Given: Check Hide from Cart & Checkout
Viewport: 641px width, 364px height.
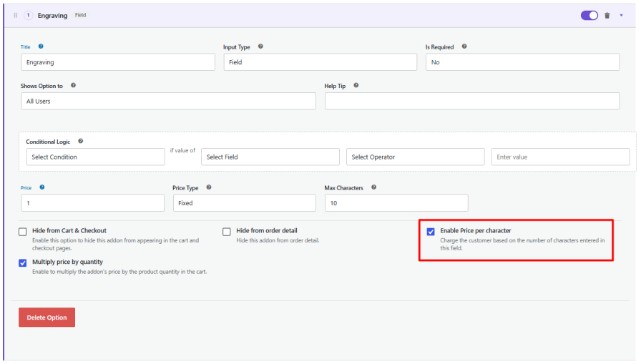Looking at the screenshot, I should tap(22, 232).
